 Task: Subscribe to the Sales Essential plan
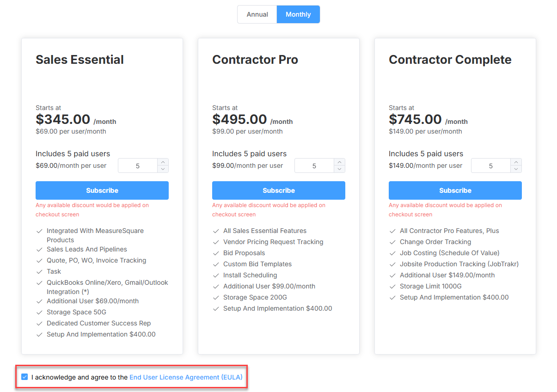102,190
